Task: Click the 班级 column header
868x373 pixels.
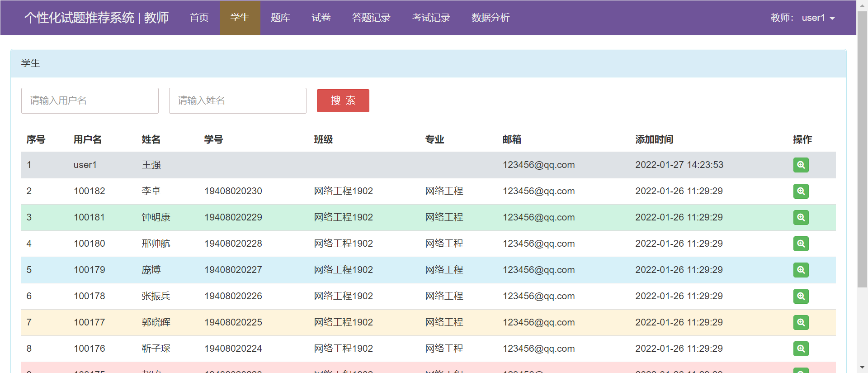Action: pyautogui.click(x=323, y=139)
